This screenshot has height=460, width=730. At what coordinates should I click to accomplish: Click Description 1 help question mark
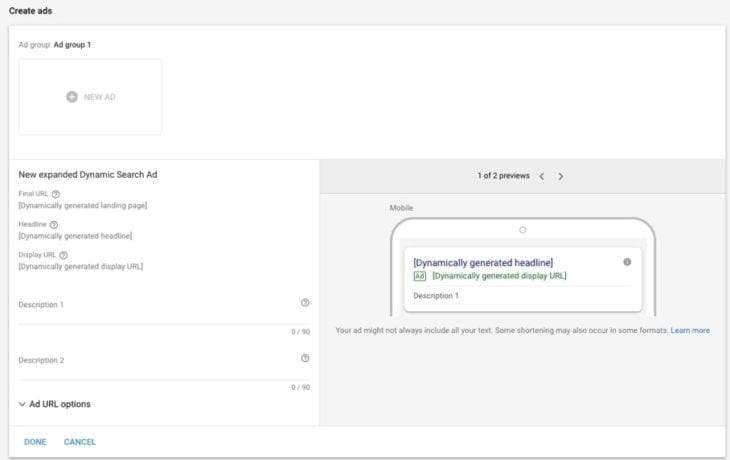point(305,302)
